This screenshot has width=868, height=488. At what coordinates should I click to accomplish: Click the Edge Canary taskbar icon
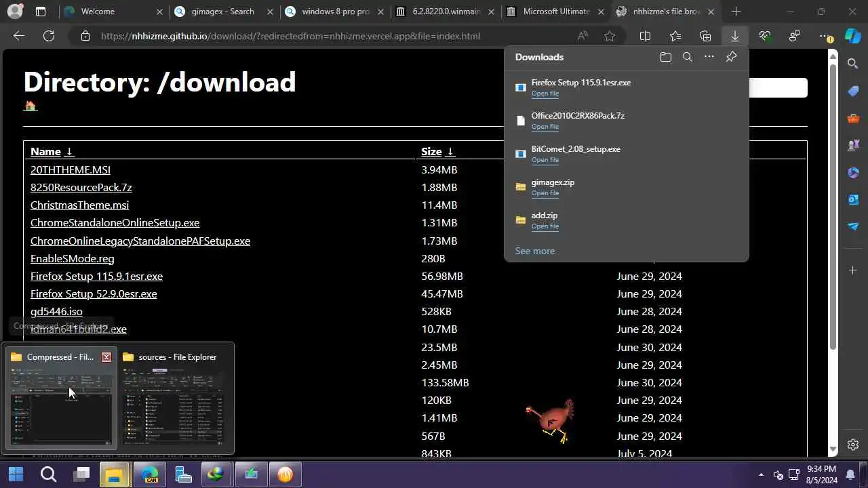pyautogui.click(x=150, y=474)
